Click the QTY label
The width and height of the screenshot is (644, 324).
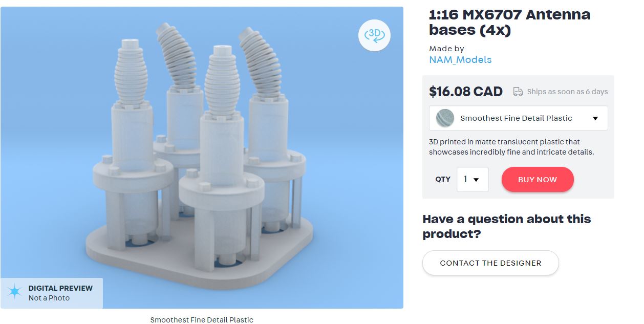(x=443, y=179)
